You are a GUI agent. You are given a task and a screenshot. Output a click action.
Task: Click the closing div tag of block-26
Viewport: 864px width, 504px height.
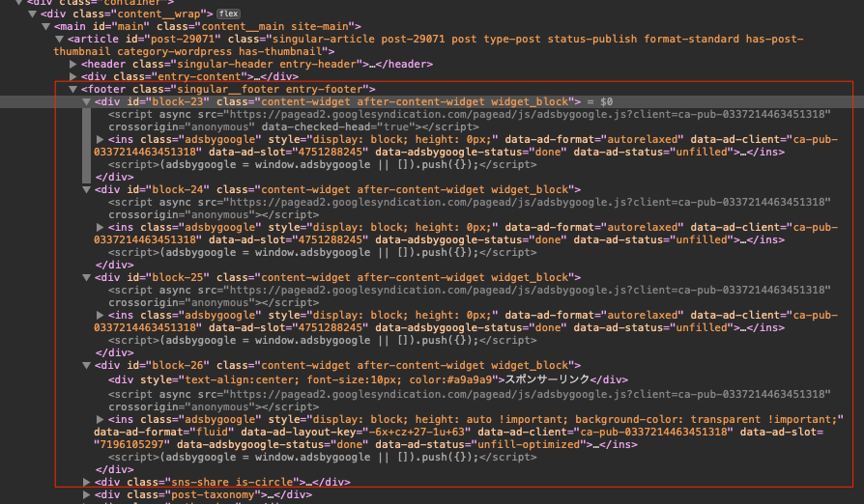tap(115, 470)
